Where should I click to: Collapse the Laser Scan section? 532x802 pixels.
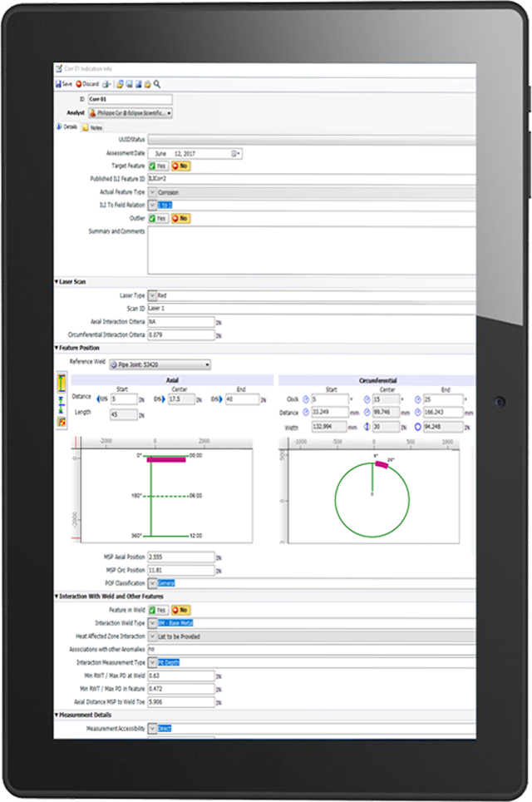click(x=57, y=282)
